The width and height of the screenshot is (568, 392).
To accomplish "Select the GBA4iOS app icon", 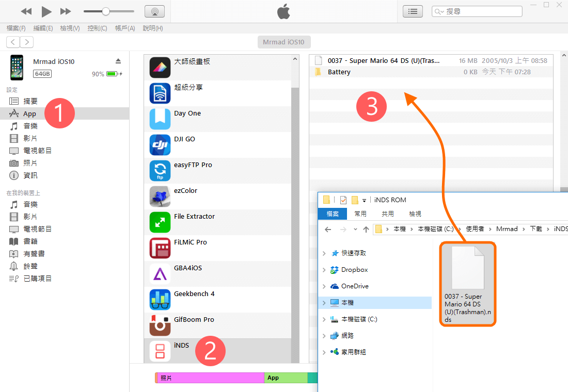I will pos(160,274).
